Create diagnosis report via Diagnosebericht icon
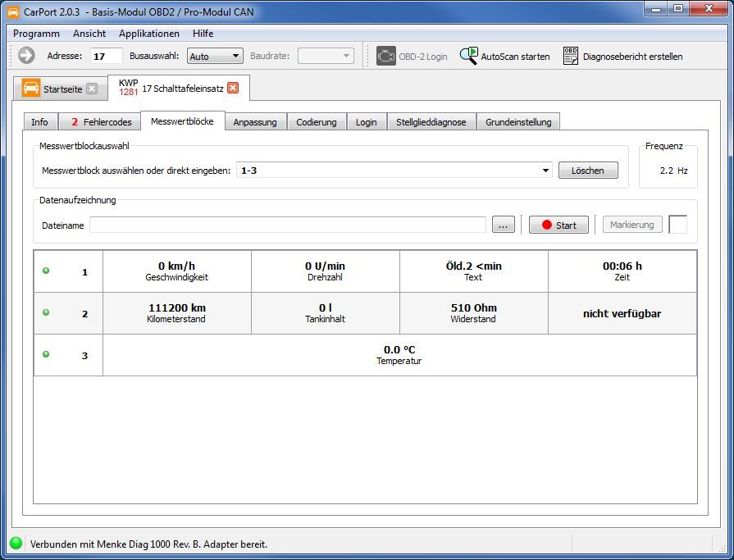734x560 pixels. click(x=571, y=56)
